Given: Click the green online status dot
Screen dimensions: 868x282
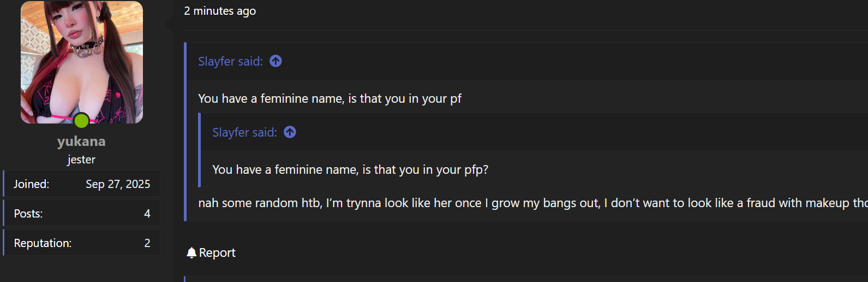Looking at the screenshot, I should tap(81, 120).
